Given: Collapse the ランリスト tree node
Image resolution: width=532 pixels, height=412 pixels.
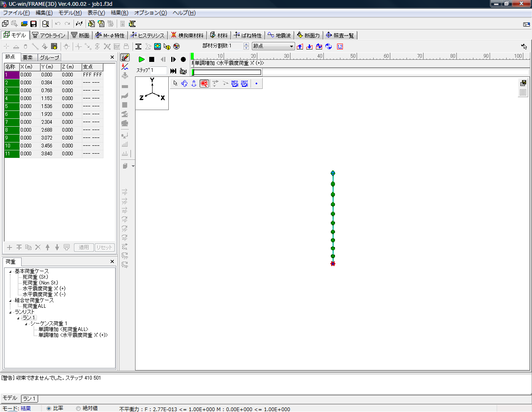Looking at the screenshot, I should 10,312.
